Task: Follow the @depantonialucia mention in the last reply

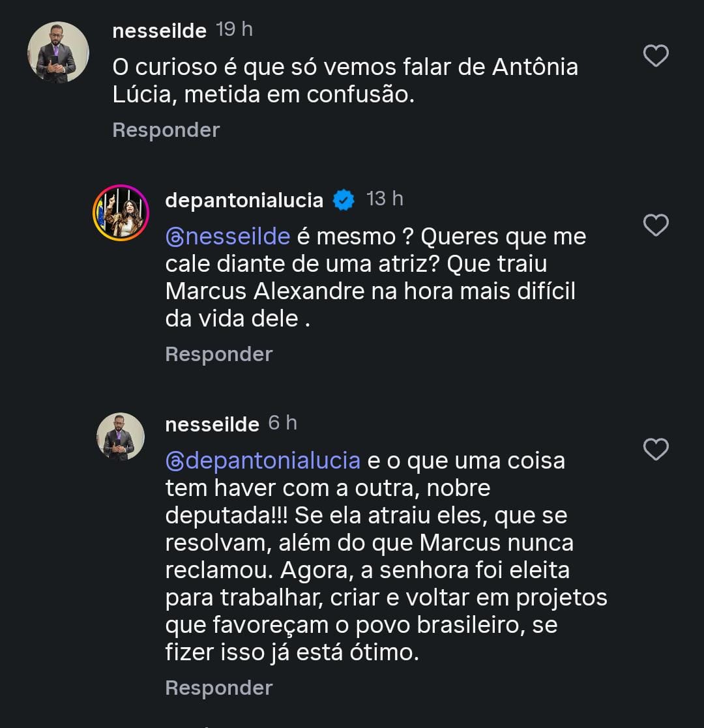Action: 263,460
